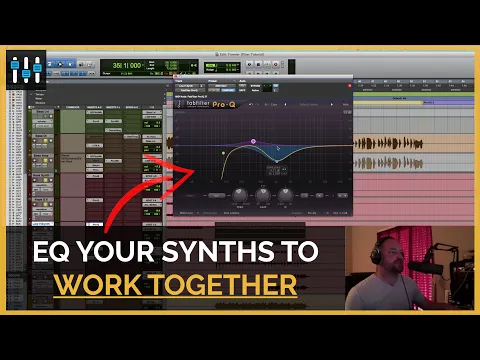Viewport: 480px width, 360px height.
Task: Select upper audio waveform clip
Action: coord(388,144)
